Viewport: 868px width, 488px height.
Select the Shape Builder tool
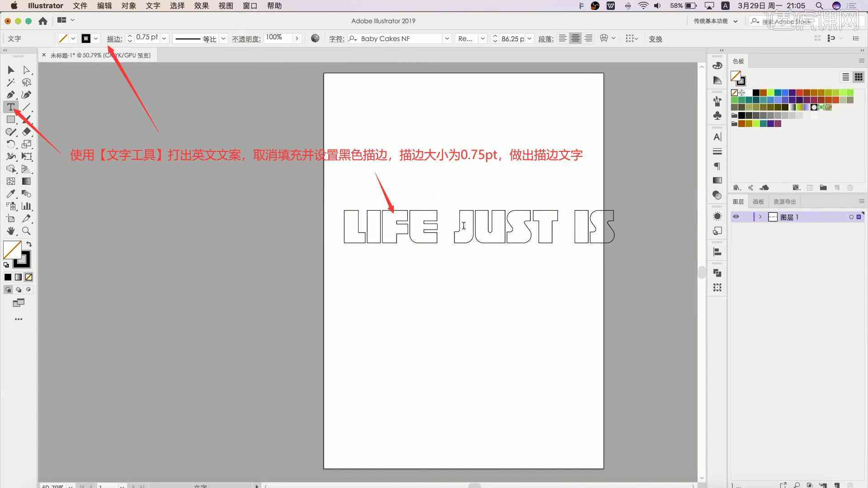(x=11, y=169)
